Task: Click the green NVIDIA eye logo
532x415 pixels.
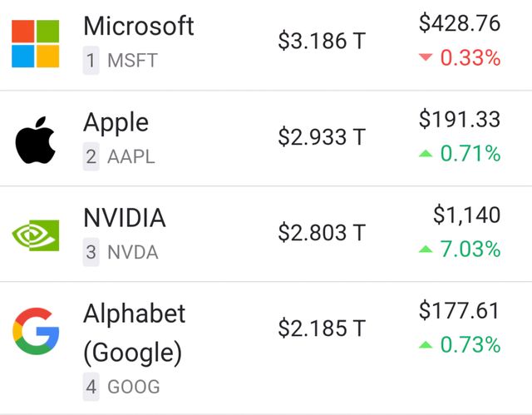Action: (x=36, y=235)
